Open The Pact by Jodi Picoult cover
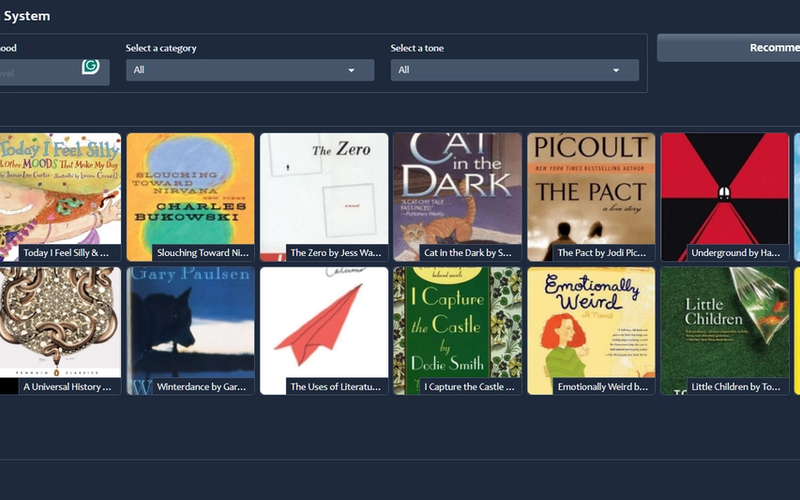 pos(591,197)
